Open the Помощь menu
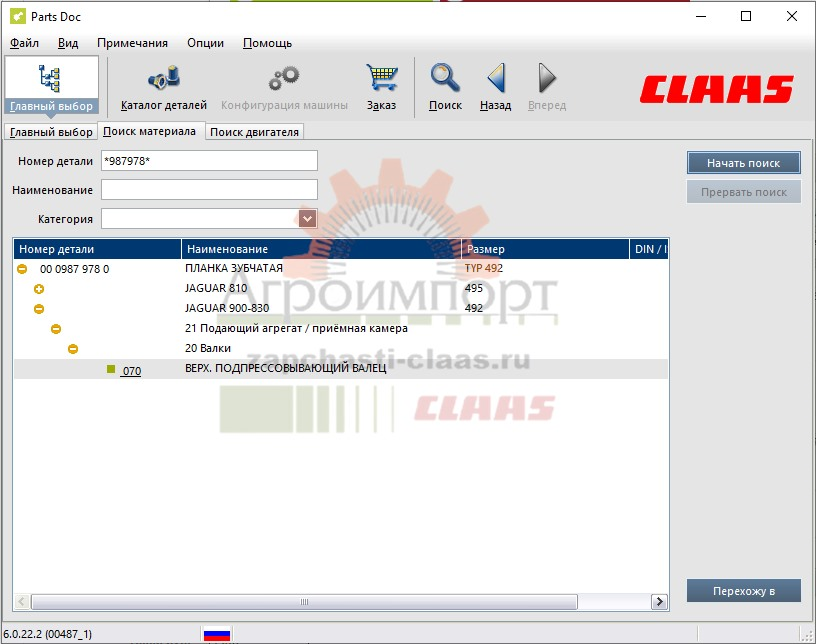 267,43
